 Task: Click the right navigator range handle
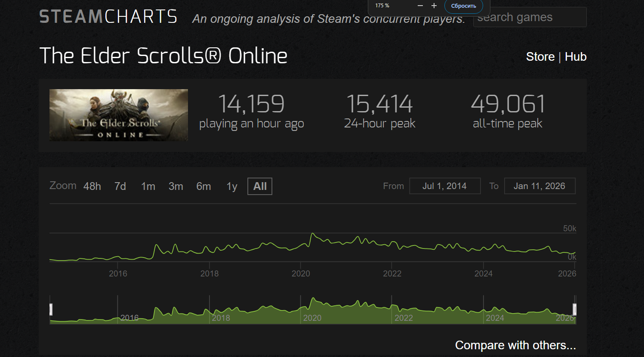click(x=574, y=309)
